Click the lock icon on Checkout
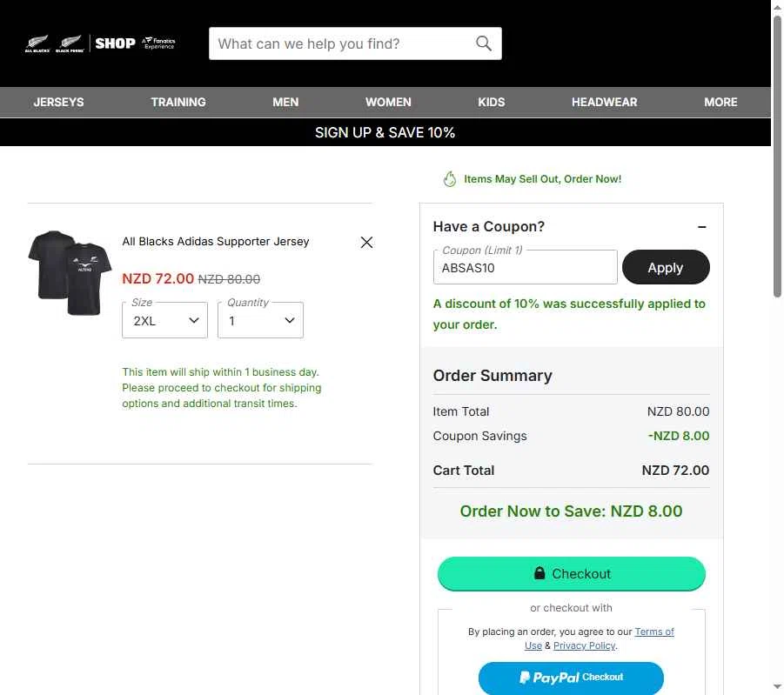Image resolution: width=784 pixels, height=695 pixels. [539, 573]
